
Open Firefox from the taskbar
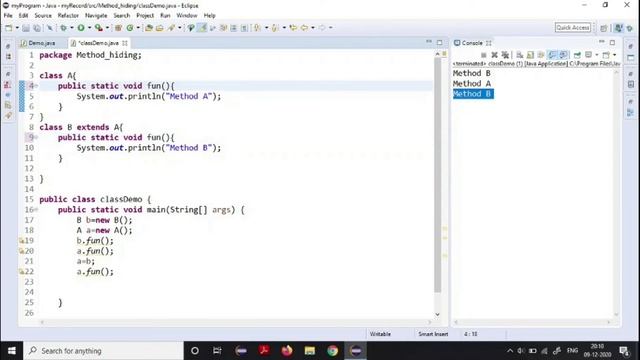pos(287,351)
